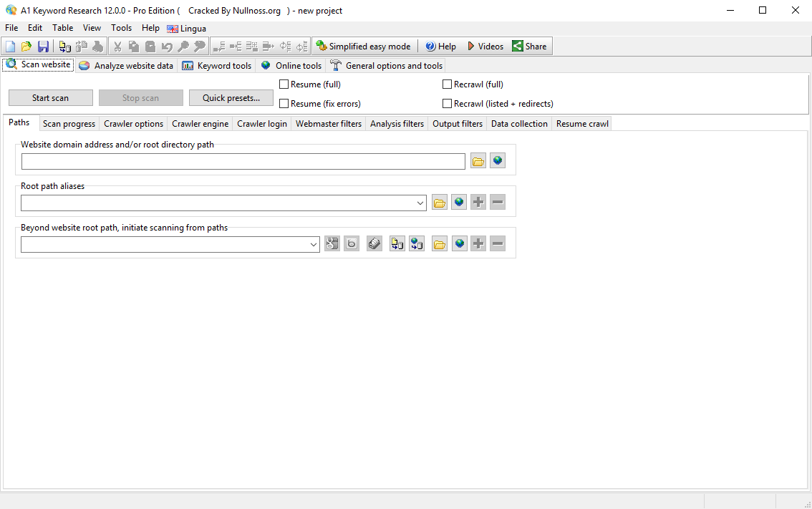The height and width of the screenshot is (509, 812).
Task: Select the Crawler login sub-tab
Action: 262,124
